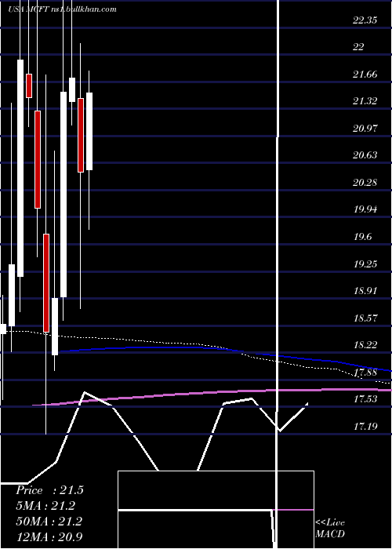This screenshot has width=392, height=549.
Task: Click the tallest white candlestick body
Action: [20, 168]
